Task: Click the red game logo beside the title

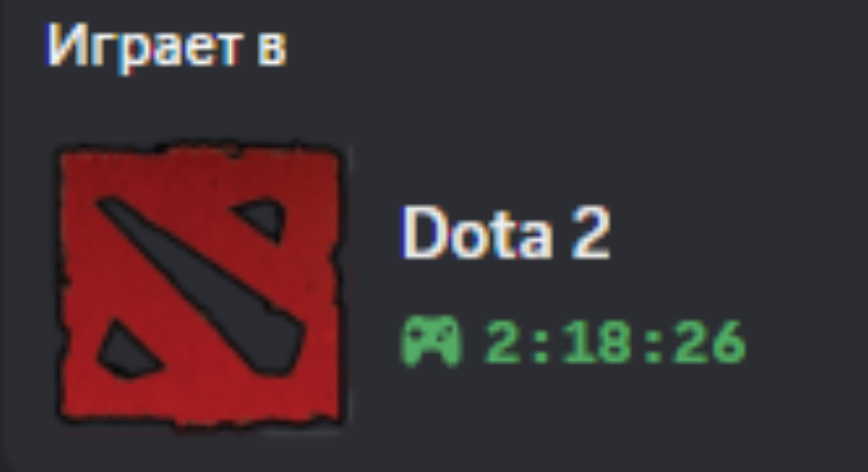Action: 201,286
